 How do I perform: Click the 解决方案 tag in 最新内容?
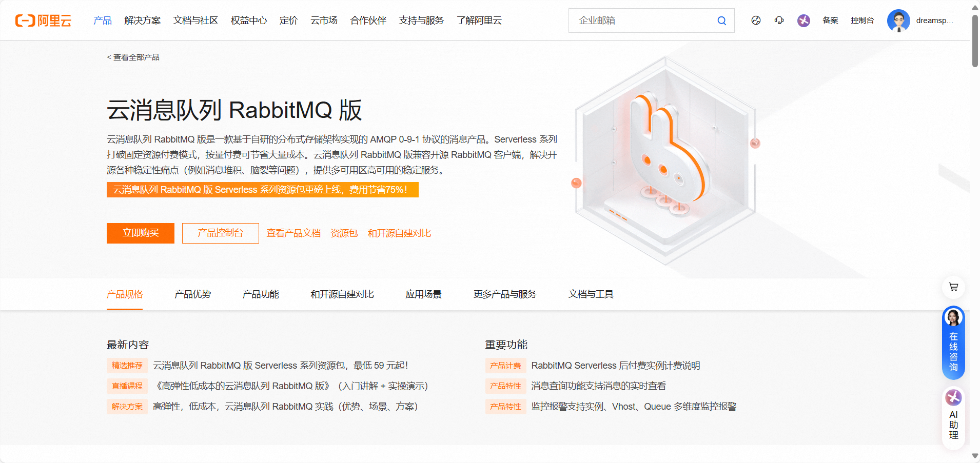click(x=127, y=407)
